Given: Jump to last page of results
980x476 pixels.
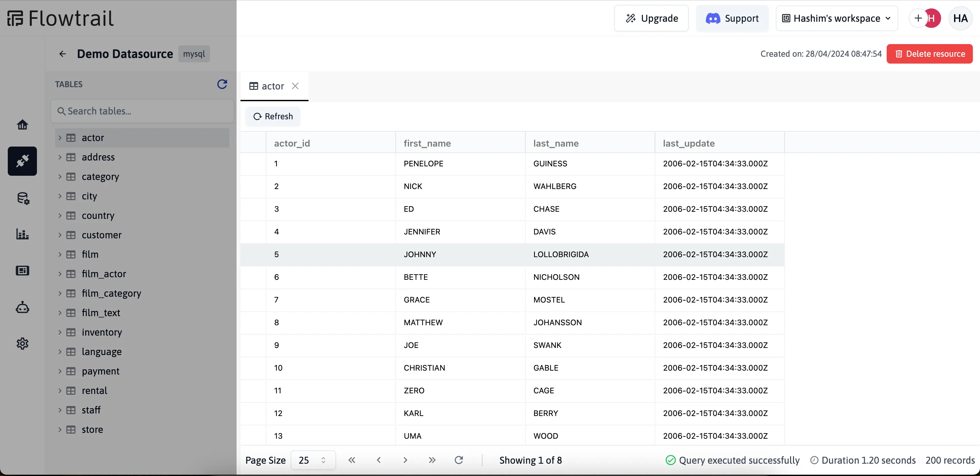Looking at the screenshot, I should 432,460.
